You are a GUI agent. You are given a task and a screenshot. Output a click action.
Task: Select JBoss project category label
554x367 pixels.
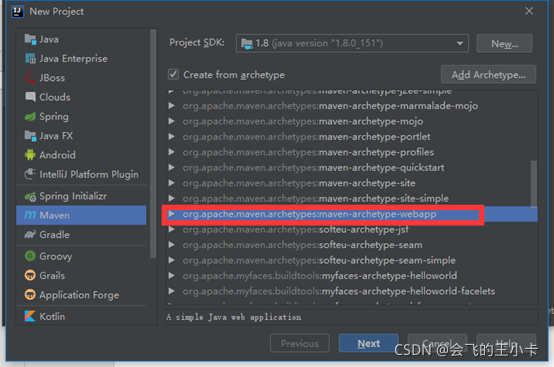point(52,78)
